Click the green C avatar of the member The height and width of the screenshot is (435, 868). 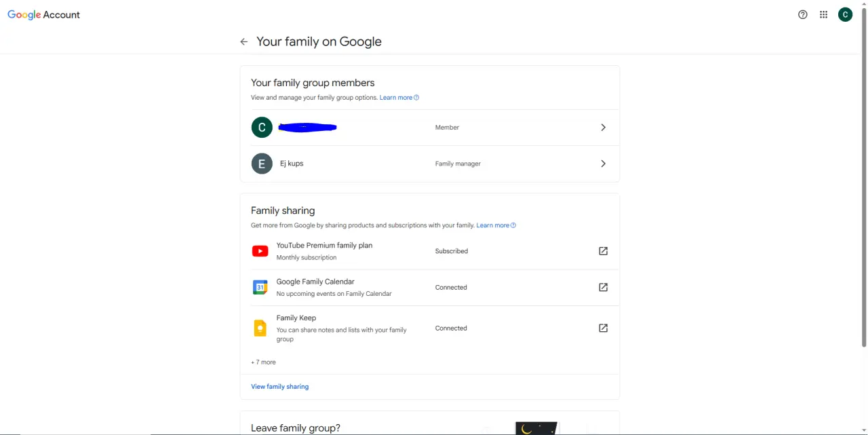click(262, 128)
